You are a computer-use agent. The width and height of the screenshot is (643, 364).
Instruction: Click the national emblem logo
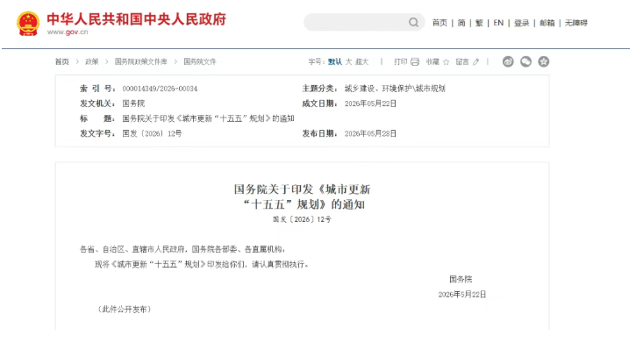28,24
